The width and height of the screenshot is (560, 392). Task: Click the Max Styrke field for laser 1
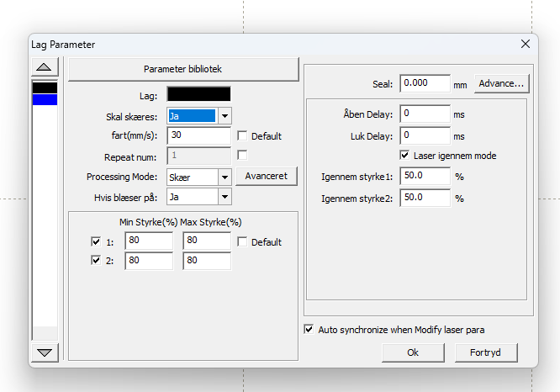(x=207, y=241)
